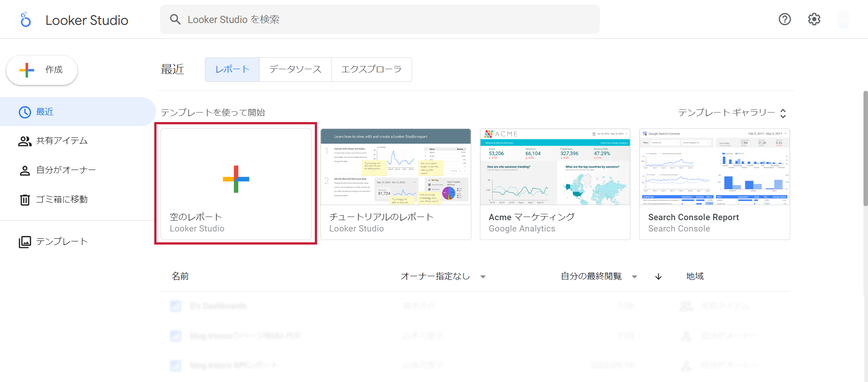Click the people icon for 共有アイテム
The width and height of the screenshot is (868, 382).
pyautogui.click(x=24, y=141)
